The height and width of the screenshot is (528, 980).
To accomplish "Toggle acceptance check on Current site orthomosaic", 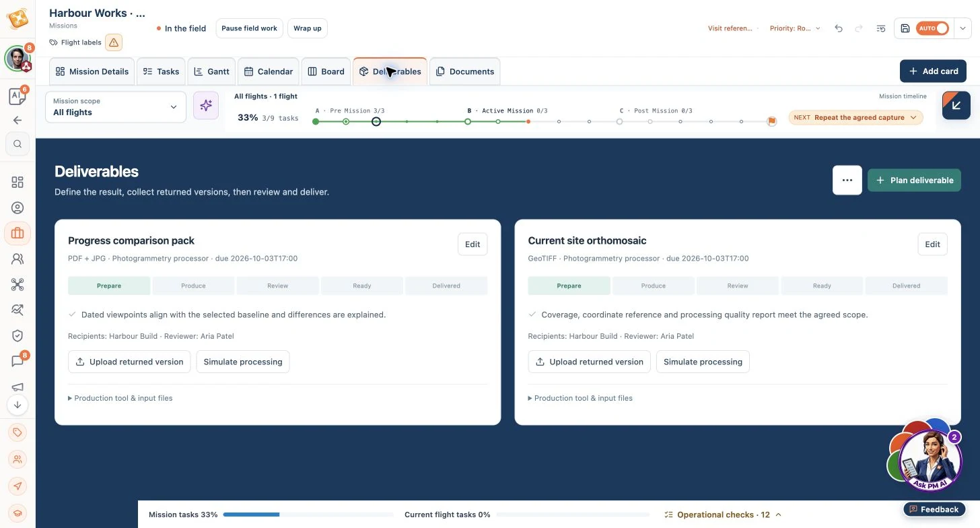I will click(x=532, y=315).
